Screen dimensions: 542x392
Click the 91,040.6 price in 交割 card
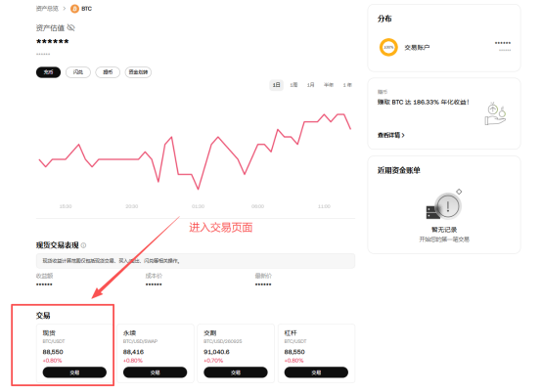[216, 352]
